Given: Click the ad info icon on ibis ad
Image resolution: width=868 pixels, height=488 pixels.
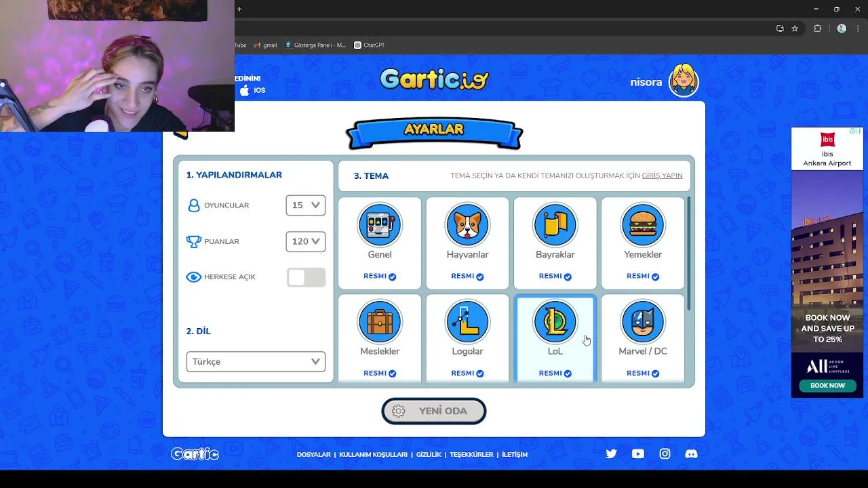Looking at the screenshot, I should [853, 131].
